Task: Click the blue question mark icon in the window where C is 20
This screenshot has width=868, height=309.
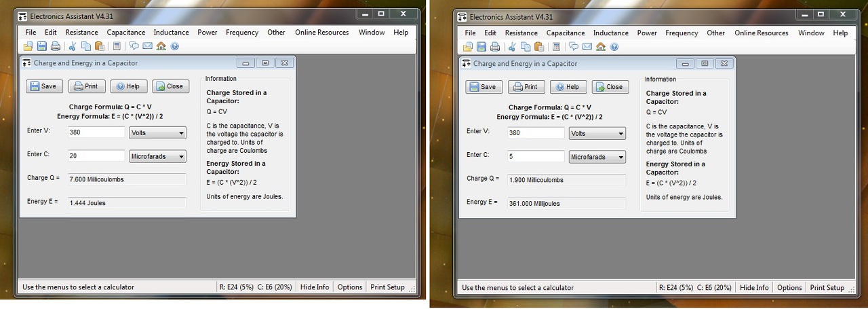Action: point(174,46)
